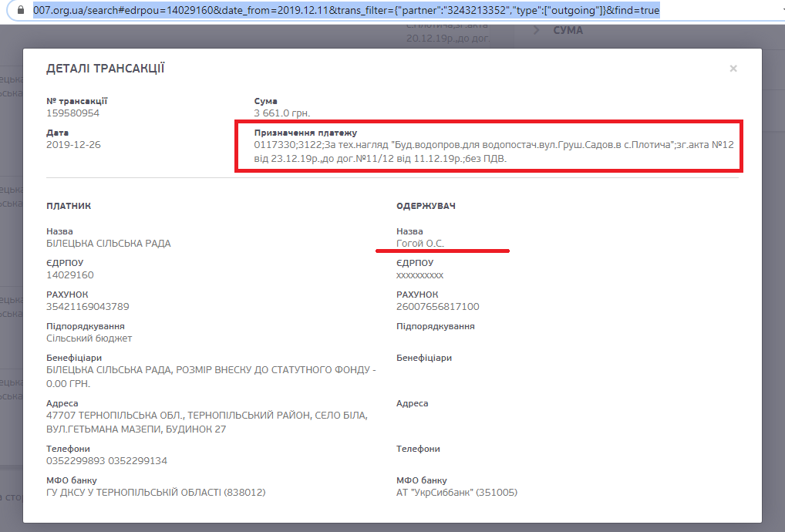Click the ПЛАТНИК section heading
Viewport: 785px width, 532px height.
click(x=69, y=206)
